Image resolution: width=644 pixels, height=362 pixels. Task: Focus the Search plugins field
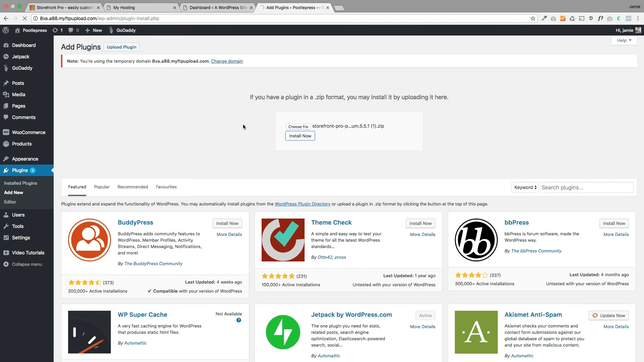coord(586,187)
